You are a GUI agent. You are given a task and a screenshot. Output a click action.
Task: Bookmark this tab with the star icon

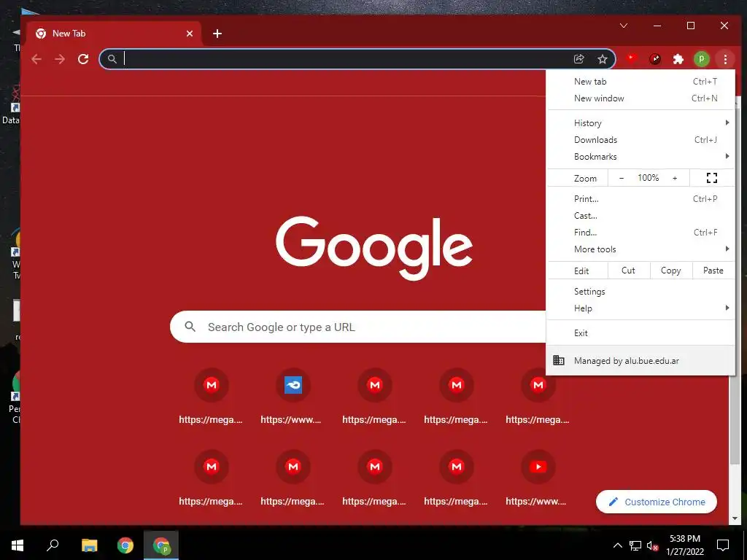click(603, 59)
